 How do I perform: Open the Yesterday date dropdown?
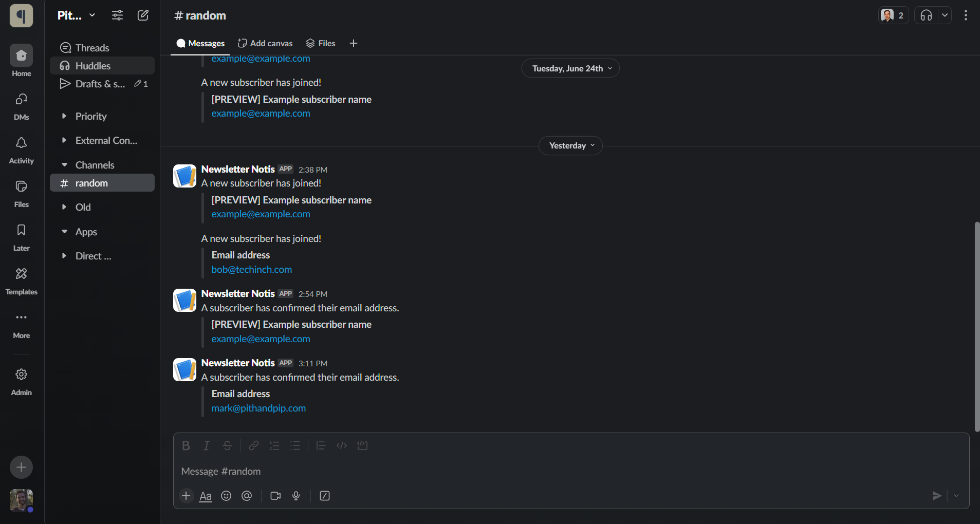coord(570,146)
